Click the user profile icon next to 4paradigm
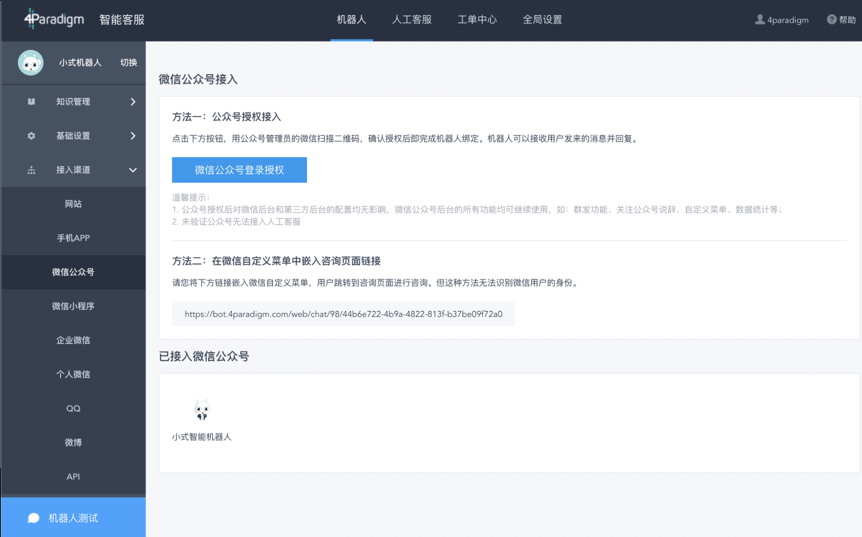 tap(760, 20)
